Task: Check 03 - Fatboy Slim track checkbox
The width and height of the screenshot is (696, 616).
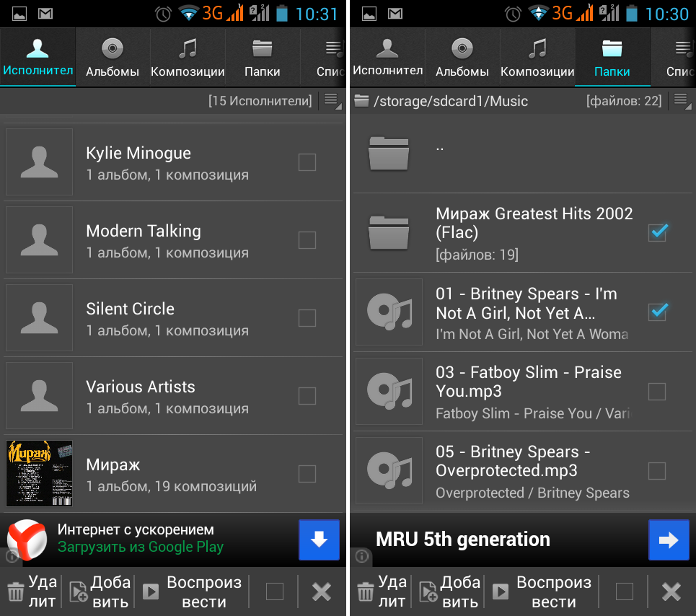Action: click(657, 392)
